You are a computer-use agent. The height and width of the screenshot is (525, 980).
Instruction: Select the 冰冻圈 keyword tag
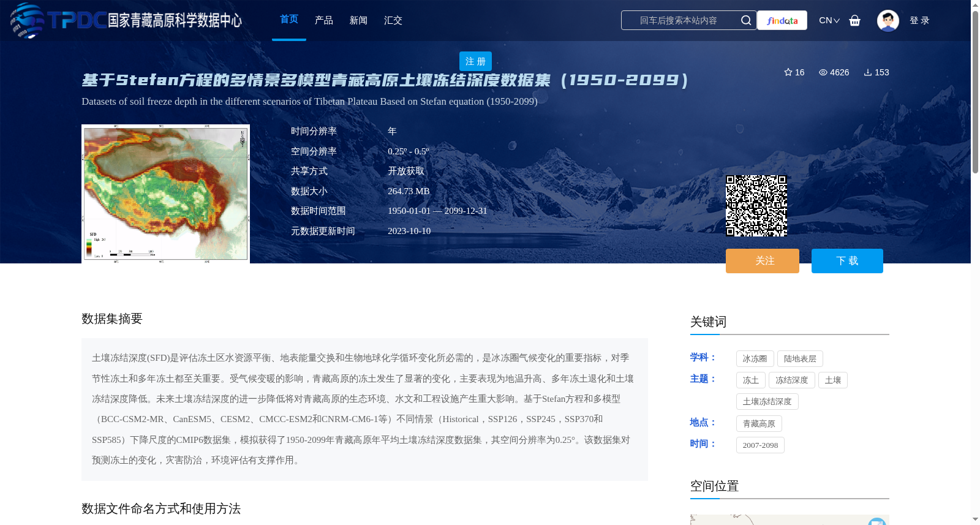pos(755,359)
